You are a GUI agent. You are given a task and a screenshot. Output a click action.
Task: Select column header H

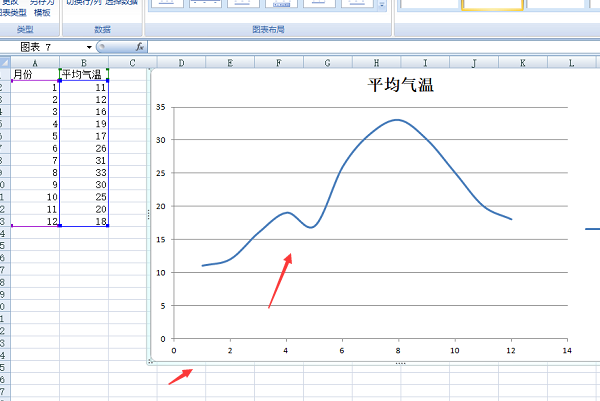pyautogui.click(x=377, y=63)
